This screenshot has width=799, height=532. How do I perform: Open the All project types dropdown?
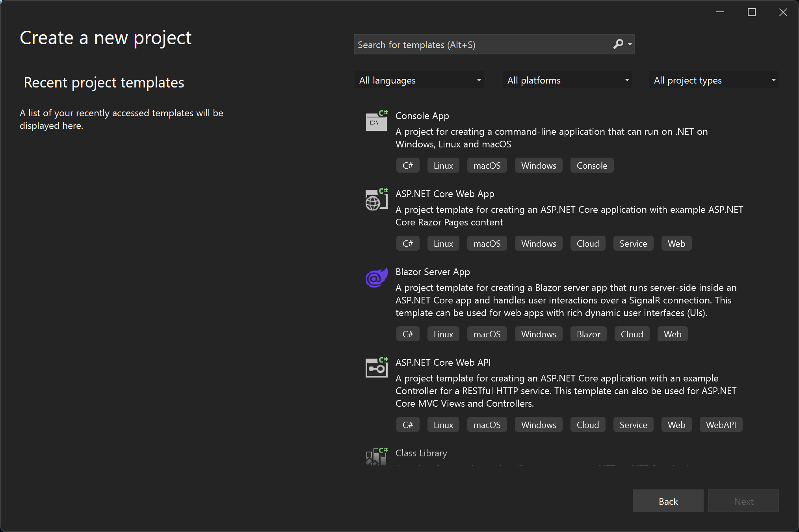tap(714, 80)
